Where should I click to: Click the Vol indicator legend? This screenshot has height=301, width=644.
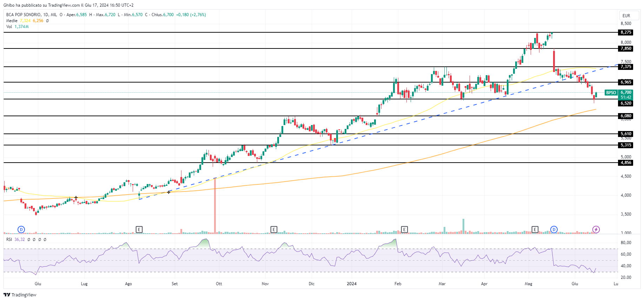coord(9,27)
